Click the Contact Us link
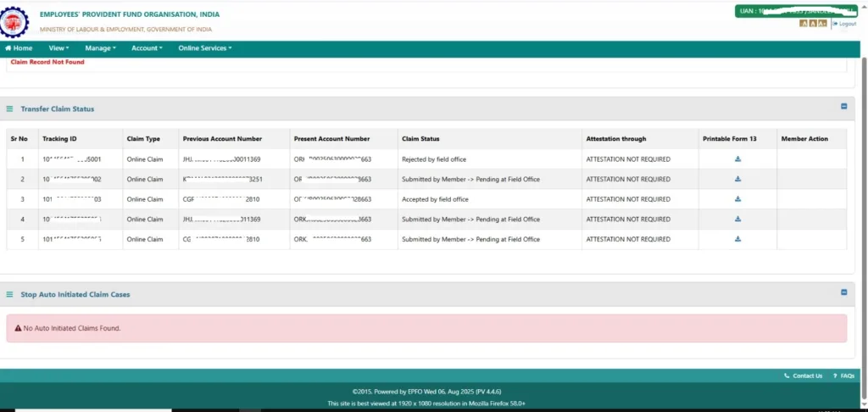The width and height of the screenshot is (868, 412). pos(804,376)
